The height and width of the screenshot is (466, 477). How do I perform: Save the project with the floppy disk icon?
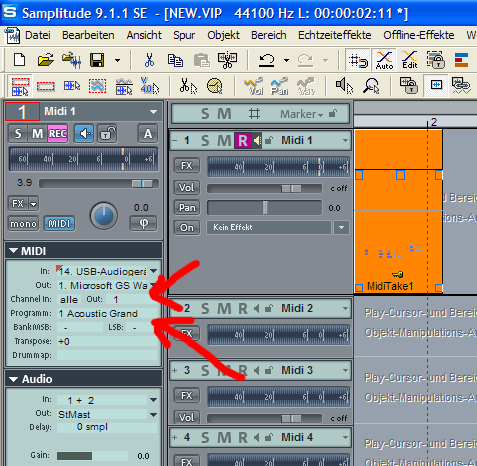point(97,60)
